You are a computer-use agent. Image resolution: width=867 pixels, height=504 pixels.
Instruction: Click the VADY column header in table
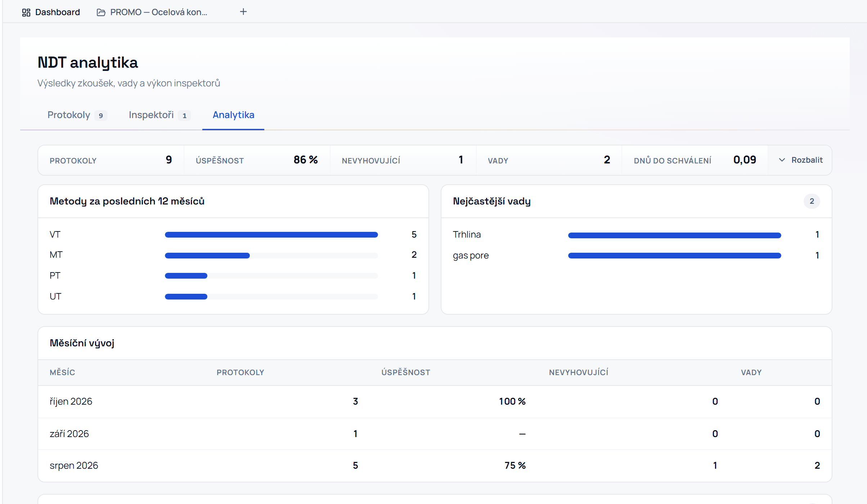[751, 373]
